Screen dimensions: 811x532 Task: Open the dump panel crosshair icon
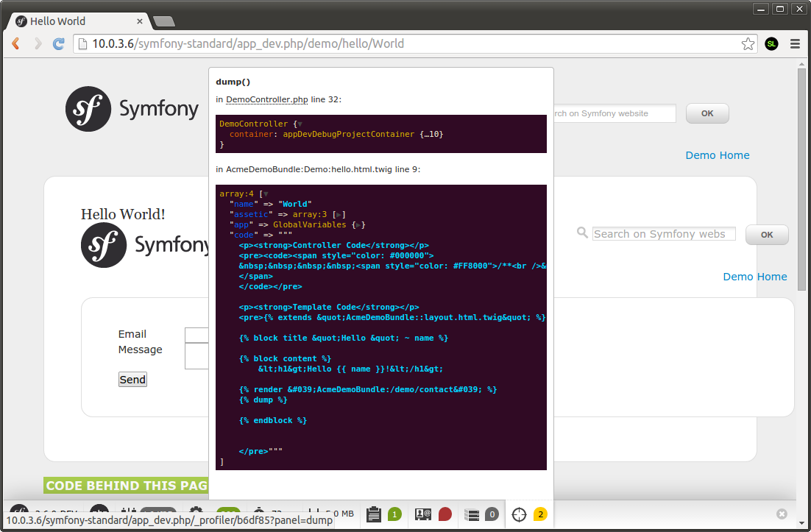pos(520,514)
